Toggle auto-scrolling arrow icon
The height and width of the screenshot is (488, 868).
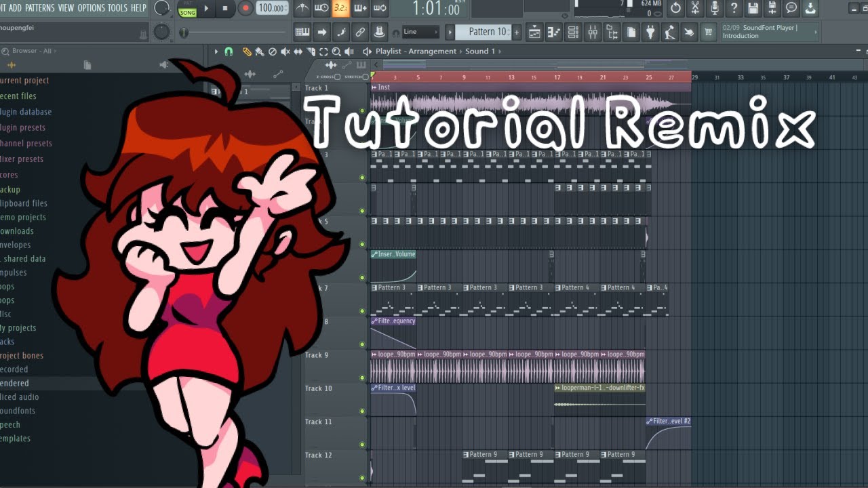(x=322, y=32)
